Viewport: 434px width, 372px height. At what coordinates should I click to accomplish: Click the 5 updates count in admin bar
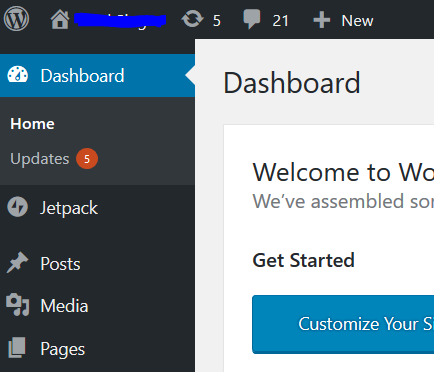coord(217,21)
